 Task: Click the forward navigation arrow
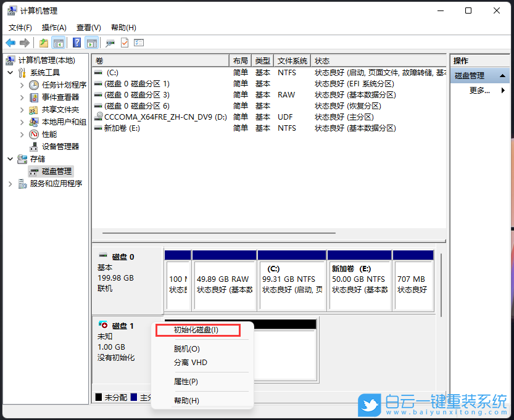click(x=25, y=43)
